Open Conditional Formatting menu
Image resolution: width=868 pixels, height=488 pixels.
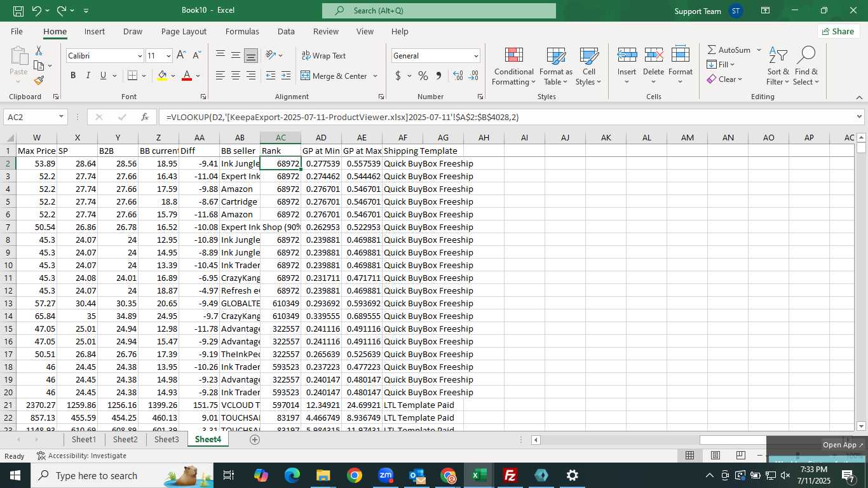click(x=514, y=66)
